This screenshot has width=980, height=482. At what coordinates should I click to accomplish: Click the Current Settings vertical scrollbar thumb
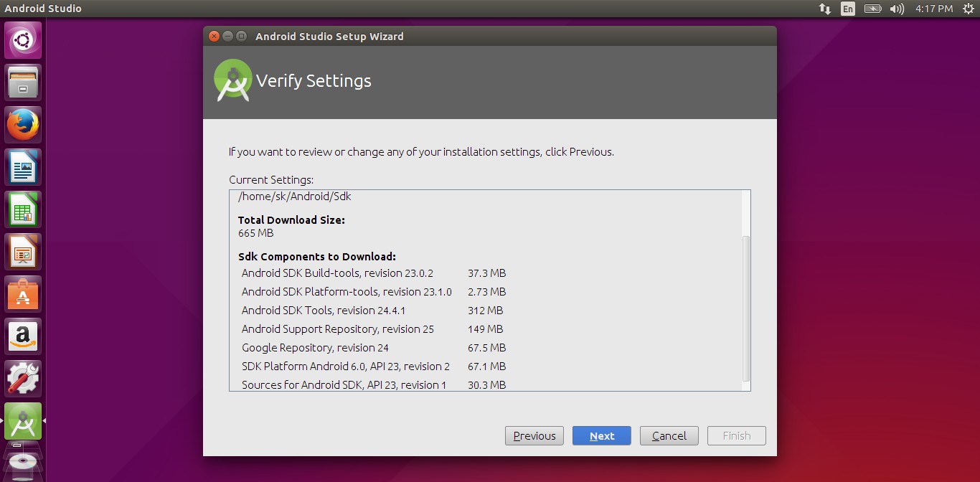pyautogui.click(x=746, y=308)
